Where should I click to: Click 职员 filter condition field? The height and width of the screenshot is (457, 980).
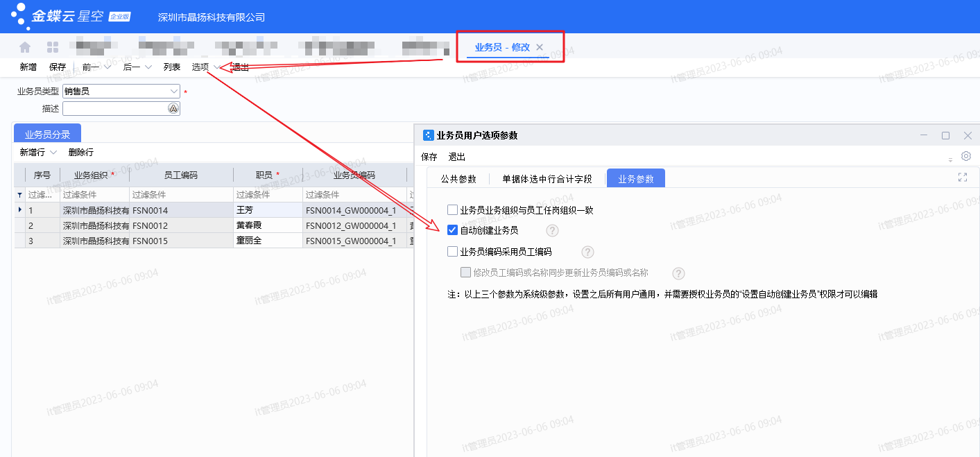(268, 195)
